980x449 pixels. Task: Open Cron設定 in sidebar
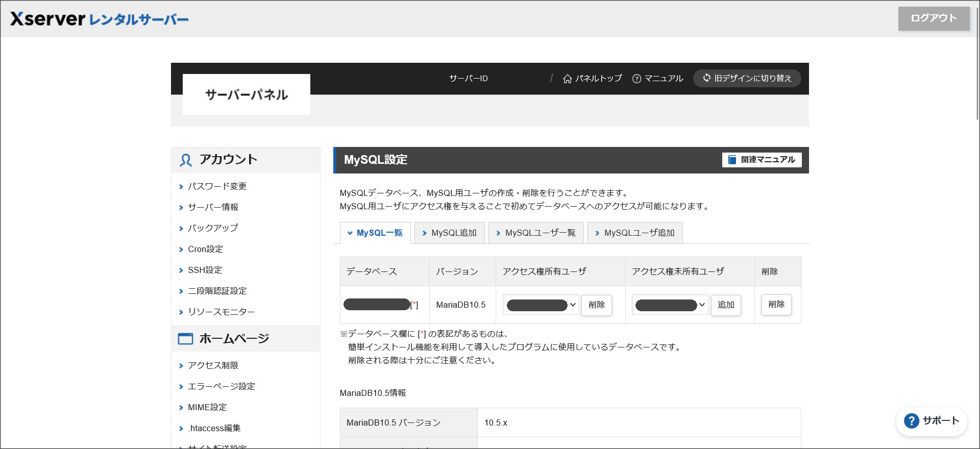[205, 249]
